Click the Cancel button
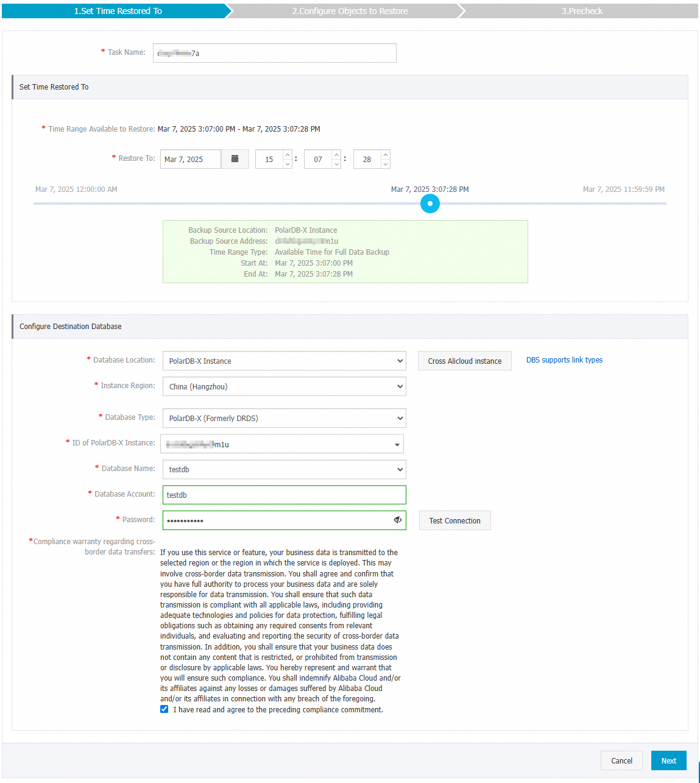700x783 pixels. [622, 760]
